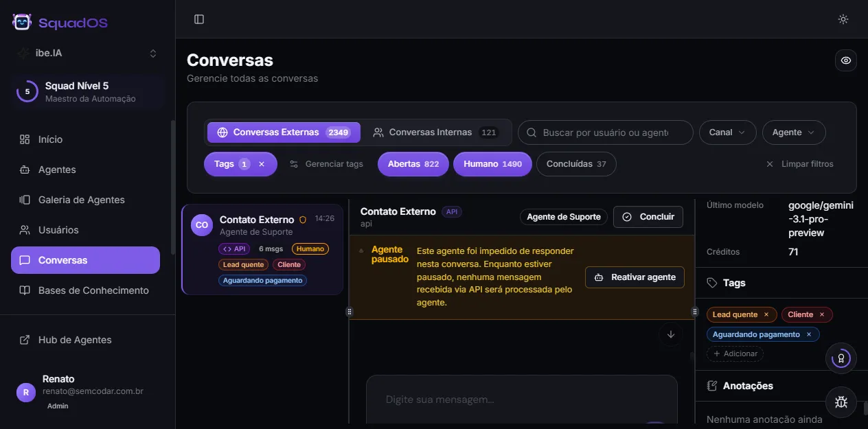
Task: Toggle the Abertas 822 filter
Action: click(413, 164)
